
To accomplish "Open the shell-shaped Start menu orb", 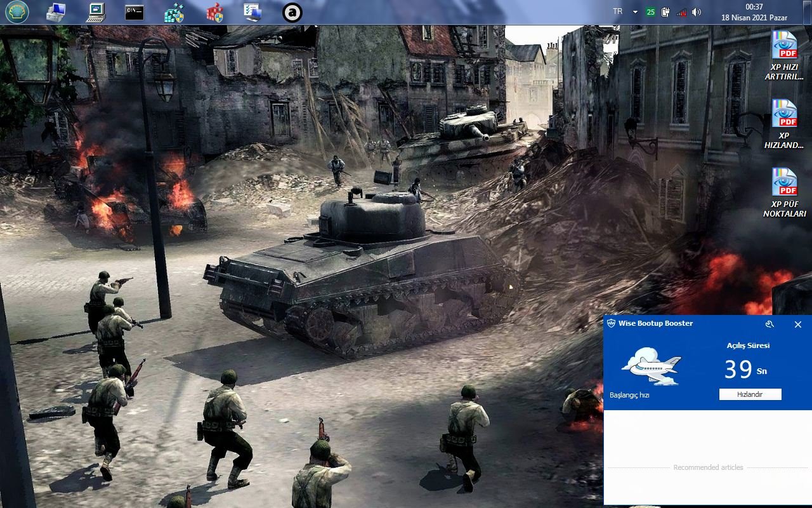I will click(17, 12).
